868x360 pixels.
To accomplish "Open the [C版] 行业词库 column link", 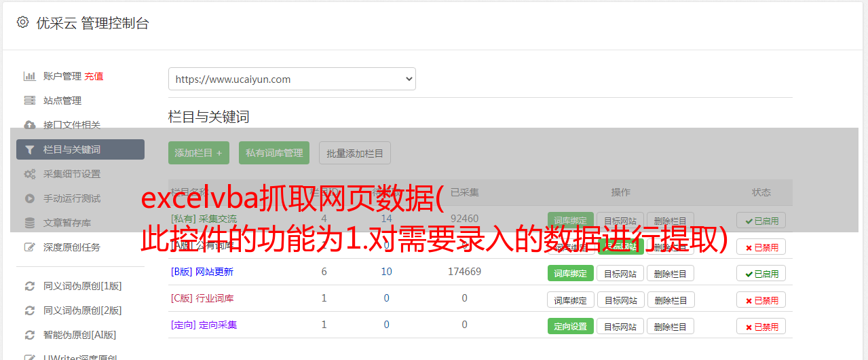I will tap(202, 298).
